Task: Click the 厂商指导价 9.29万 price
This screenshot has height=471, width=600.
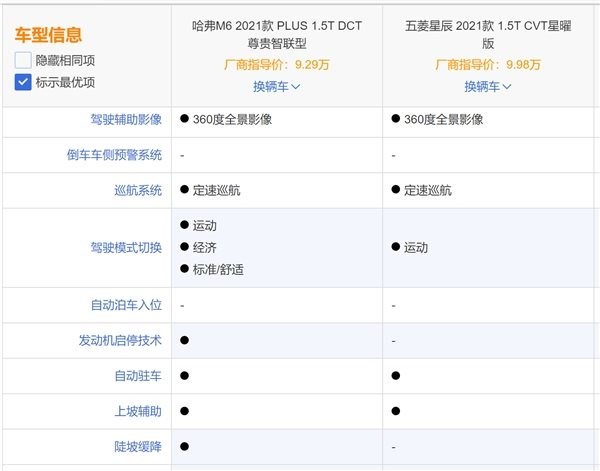Action: (276, 65)
